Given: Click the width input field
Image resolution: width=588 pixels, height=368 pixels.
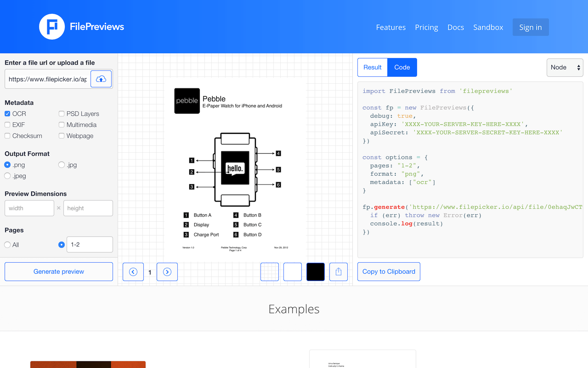Looking at the screenshot, I should (29, 208).
